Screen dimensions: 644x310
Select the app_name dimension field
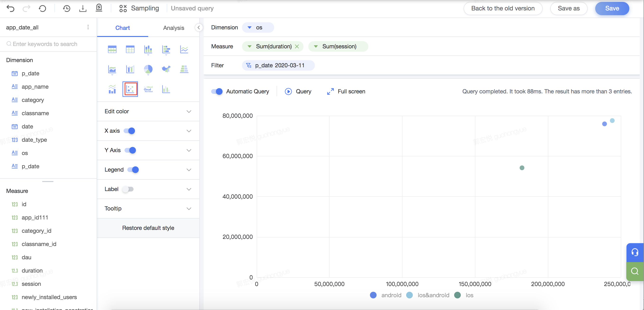[35, 87]
